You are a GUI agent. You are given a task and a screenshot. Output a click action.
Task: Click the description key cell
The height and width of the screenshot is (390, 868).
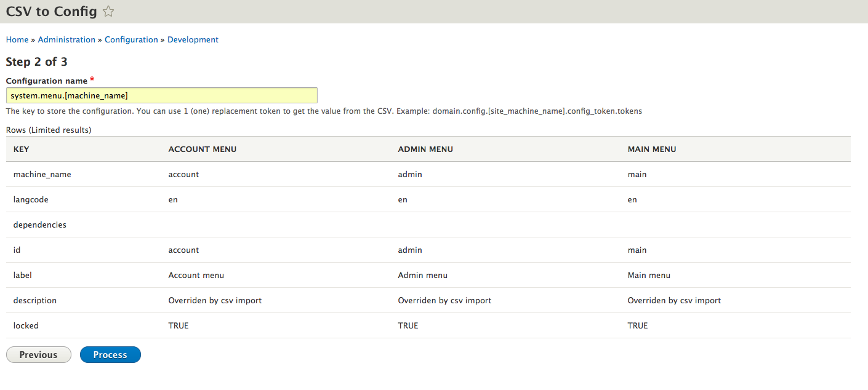tap(35, 300)
